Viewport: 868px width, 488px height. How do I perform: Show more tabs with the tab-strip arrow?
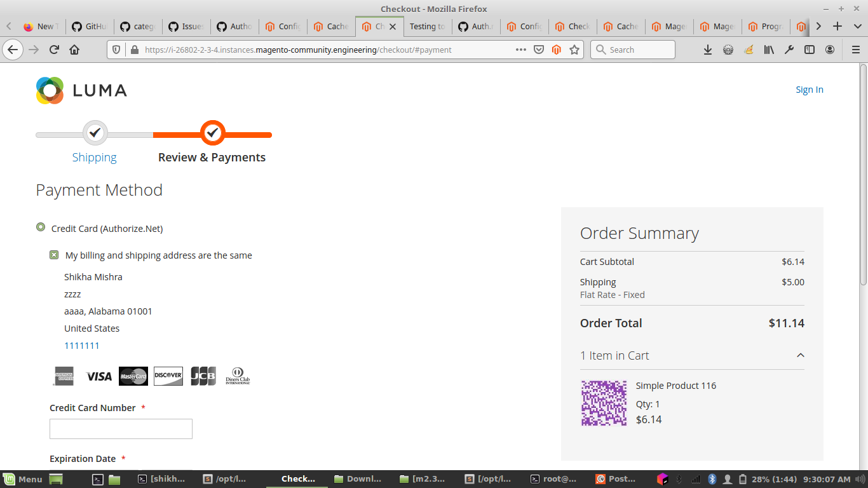click(x=818, y=26)
